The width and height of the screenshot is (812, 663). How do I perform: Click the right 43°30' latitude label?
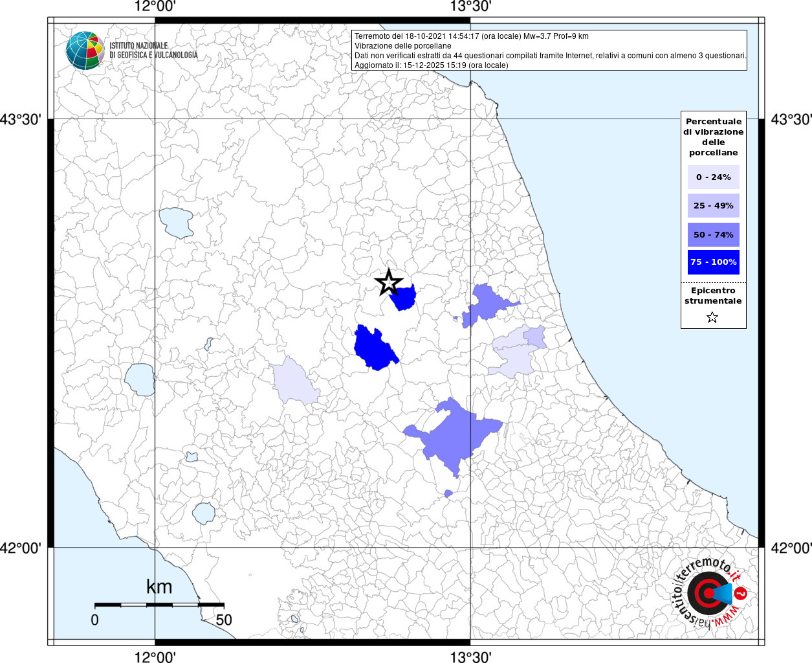[791, 120]
